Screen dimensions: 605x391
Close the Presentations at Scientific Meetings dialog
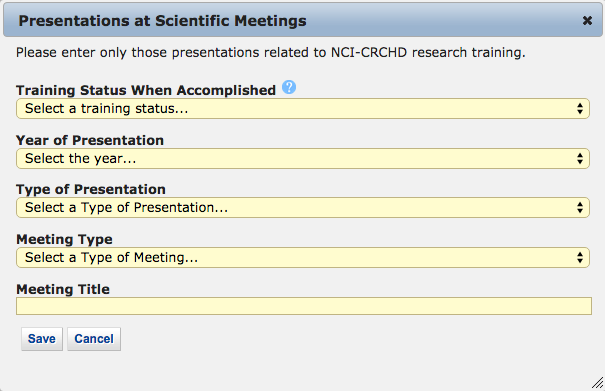point(587,20)
